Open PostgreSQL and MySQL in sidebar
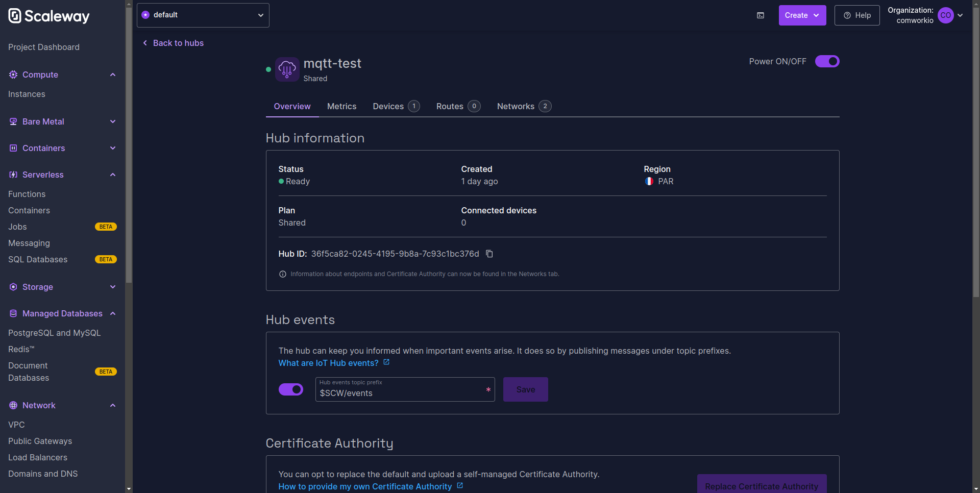This screenshot has width=980, height=493. point(55,333)
